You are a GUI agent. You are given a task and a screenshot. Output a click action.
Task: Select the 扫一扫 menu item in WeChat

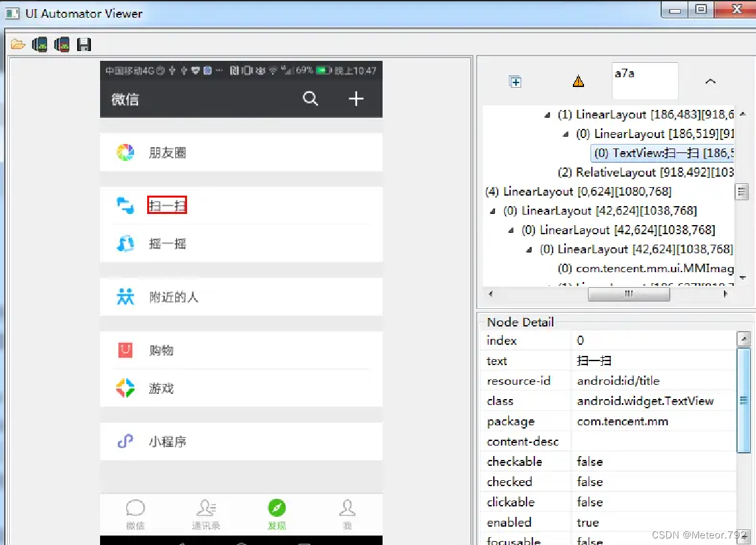pos(167,204)
